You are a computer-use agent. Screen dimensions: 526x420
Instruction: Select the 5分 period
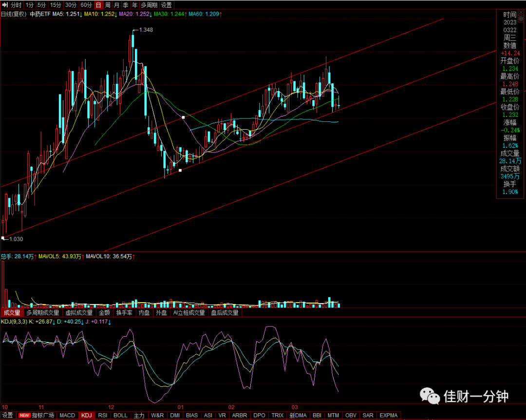(x=41, y=5)
